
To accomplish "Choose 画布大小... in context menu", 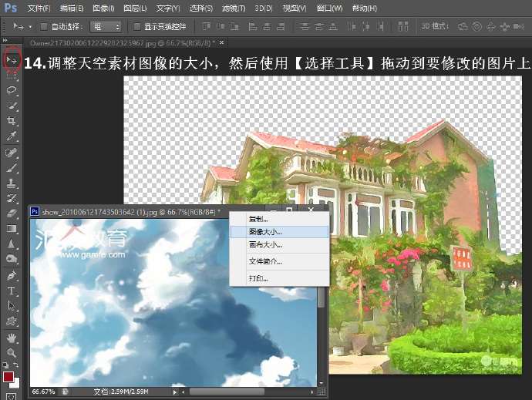I will point(279,244).
